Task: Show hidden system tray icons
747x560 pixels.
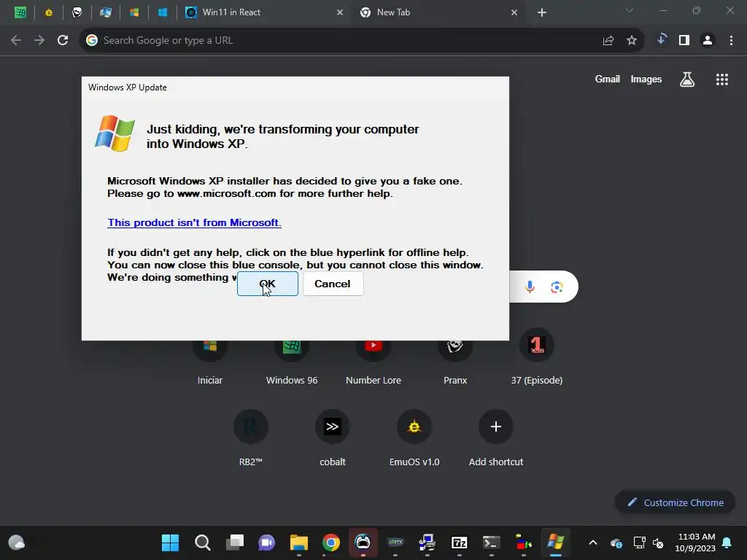Action: point(593,542)
